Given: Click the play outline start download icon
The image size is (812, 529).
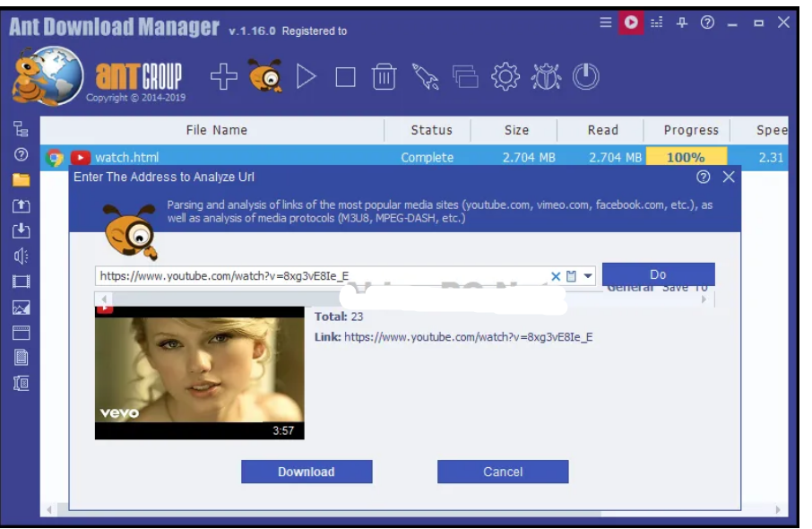Looking at the screenshot, I should point(307,77).
